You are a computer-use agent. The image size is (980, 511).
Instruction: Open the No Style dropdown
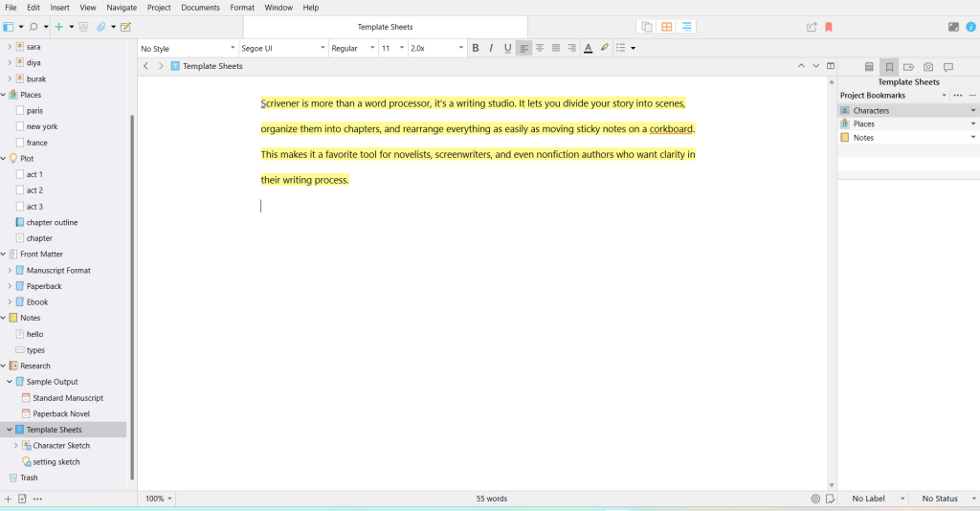click(188, 48)
